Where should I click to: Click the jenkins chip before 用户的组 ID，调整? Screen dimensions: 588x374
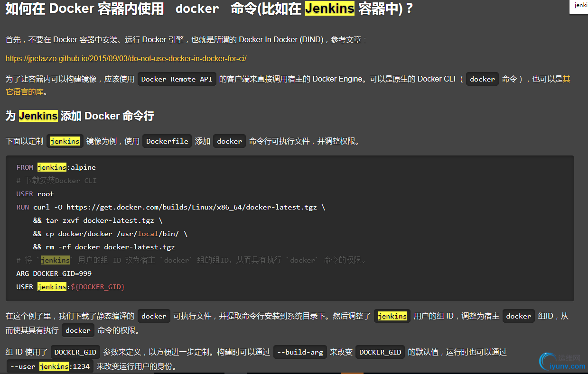[x=392, y=316]
